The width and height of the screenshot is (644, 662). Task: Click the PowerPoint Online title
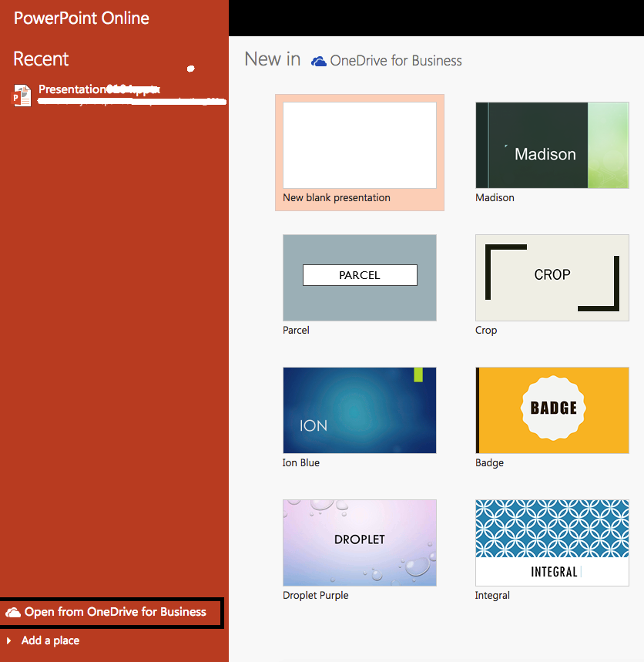(x=81, y=18)
